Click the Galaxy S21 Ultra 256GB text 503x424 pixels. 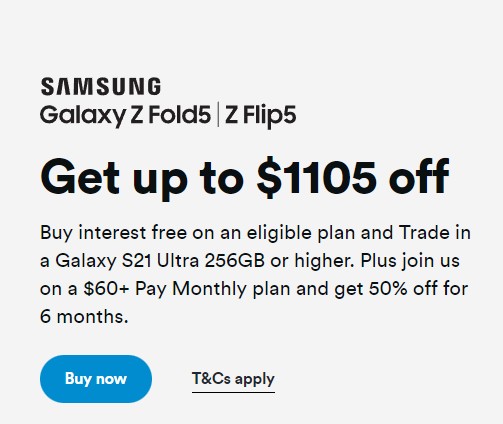[160, 260]
